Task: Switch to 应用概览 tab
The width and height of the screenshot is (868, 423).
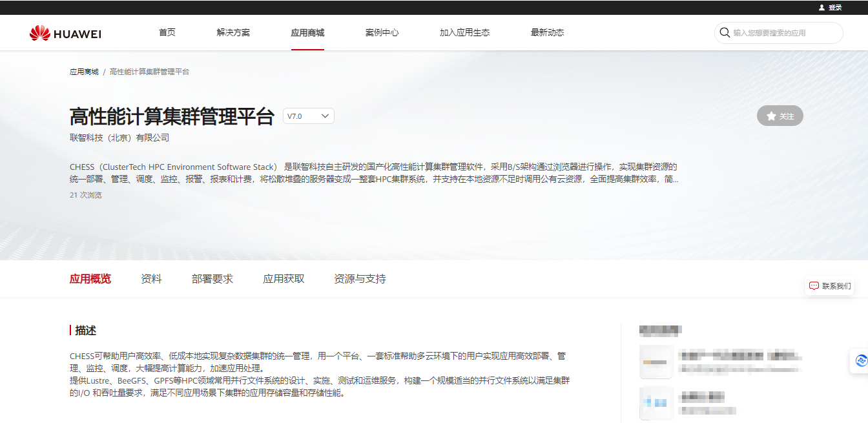Action: (90, 279)
